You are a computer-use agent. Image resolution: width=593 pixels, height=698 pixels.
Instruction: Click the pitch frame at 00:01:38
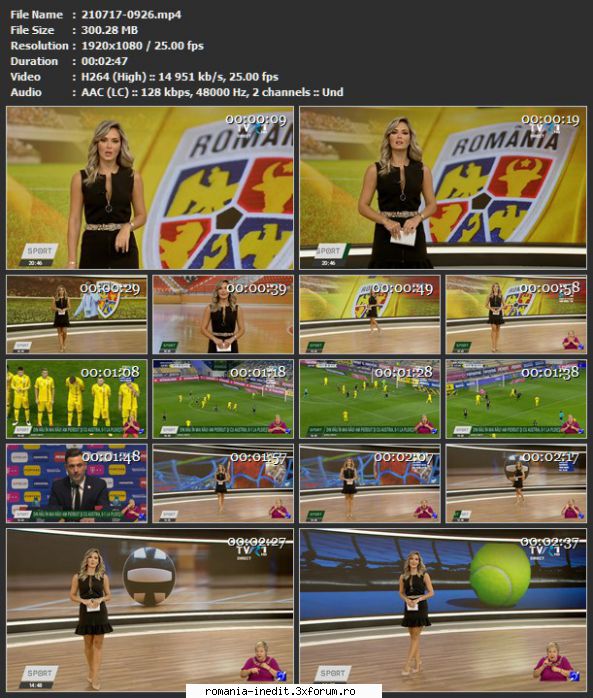click(516, 399)
